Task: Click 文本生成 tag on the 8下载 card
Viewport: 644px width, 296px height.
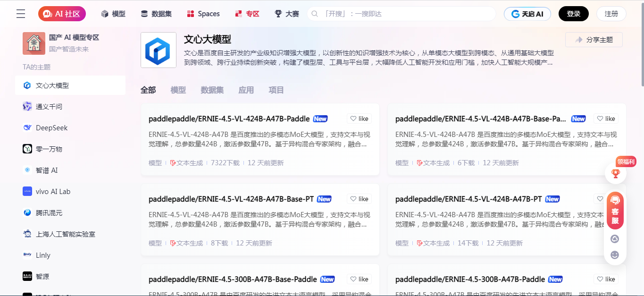Action: tap(186, 243)
